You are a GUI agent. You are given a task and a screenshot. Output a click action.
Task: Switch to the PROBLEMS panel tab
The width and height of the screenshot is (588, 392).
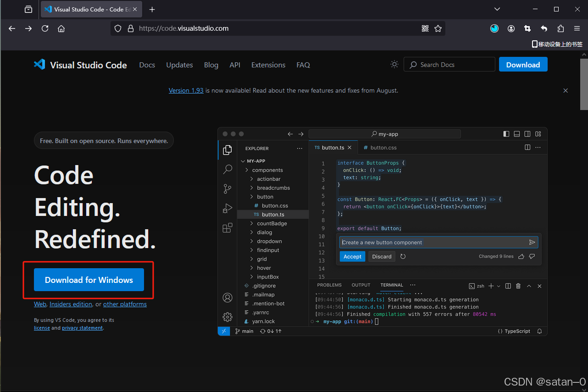pos(329,285)
